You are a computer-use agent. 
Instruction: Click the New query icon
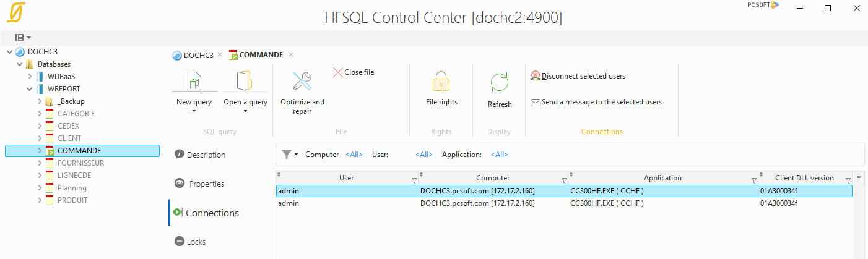pyautogui.click(x=194, y=81)
